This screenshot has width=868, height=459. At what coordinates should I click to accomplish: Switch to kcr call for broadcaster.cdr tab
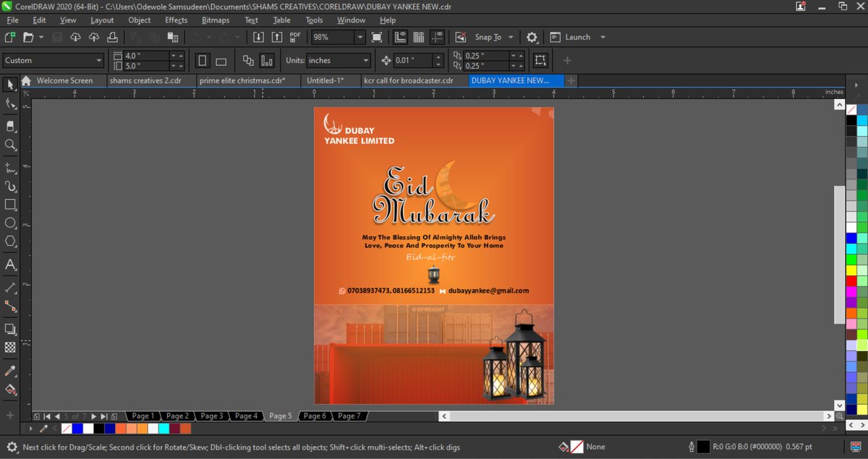click(x=409, y=80)
